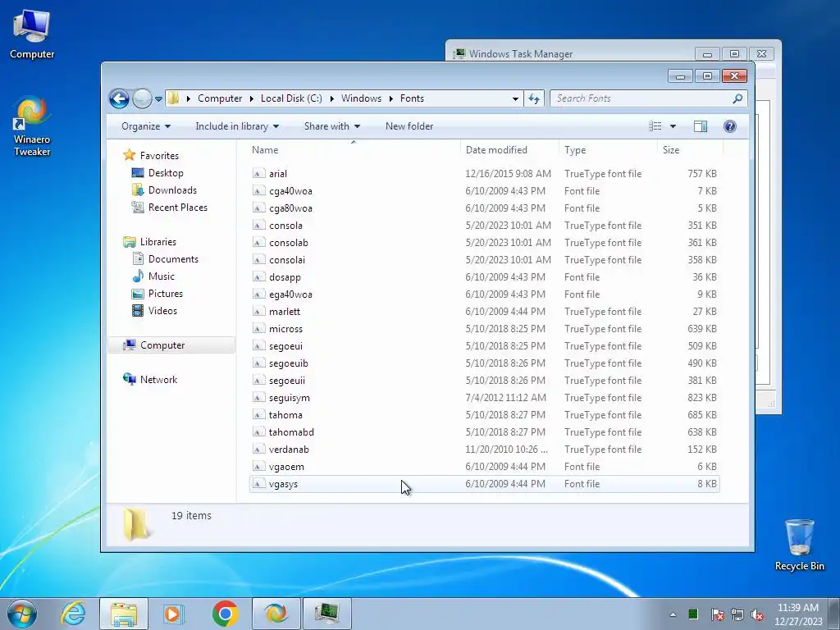This screenshot has width=840, height=630.
Task: Select the marlett font file icon
Action: coord(258,312)
